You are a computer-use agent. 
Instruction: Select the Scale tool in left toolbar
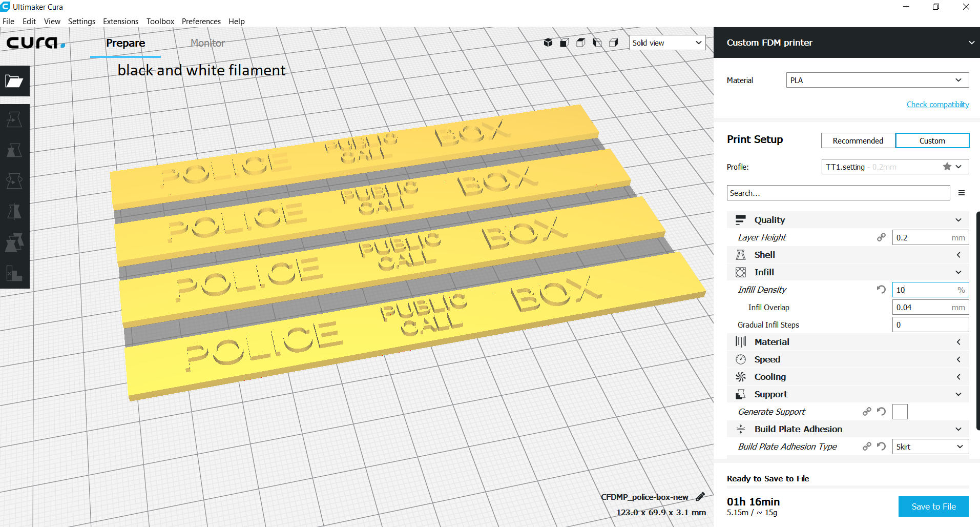[x=14, y=150]
